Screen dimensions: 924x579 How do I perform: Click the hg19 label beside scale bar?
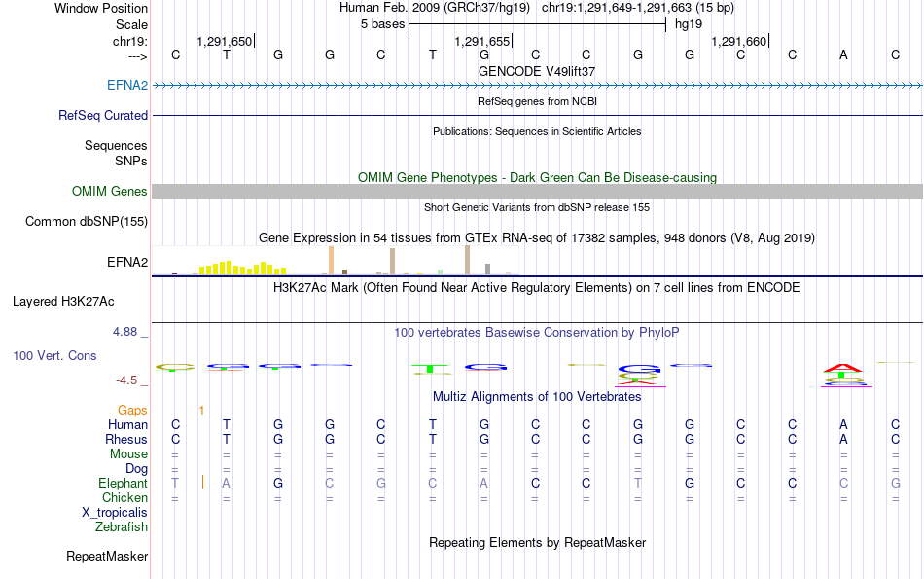tap(689, 24)
